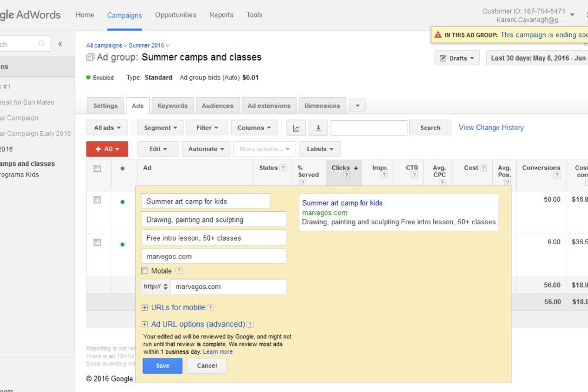Expand Ad URL options (advanced)
This screenshot has width=588, height=392.
(x=145, y=324)
